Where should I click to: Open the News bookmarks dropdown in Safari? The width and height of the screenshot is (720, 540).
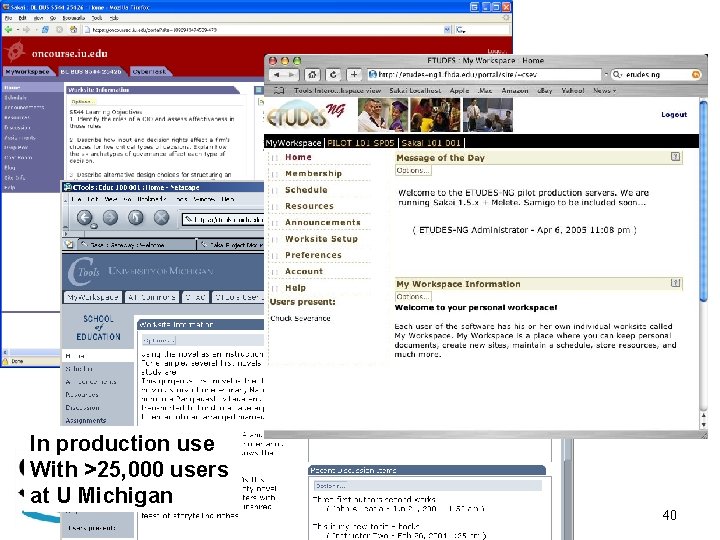point(604,91)
